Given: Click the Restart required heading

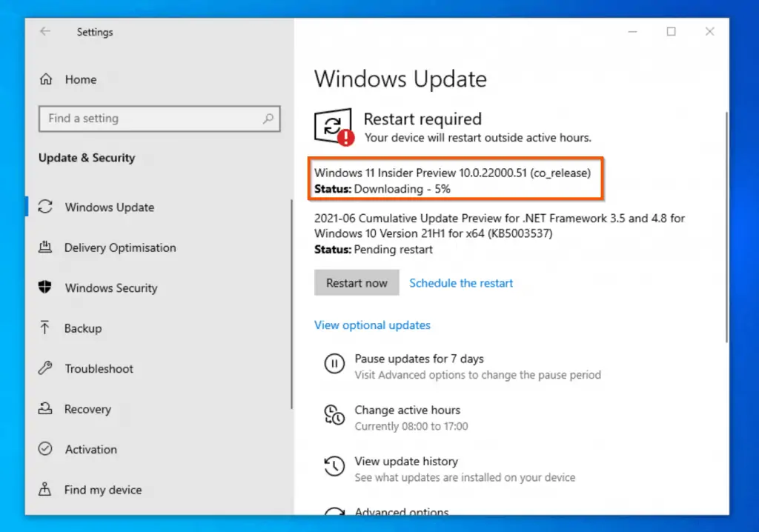Looking at the screenshot, I should coord(422,119).
